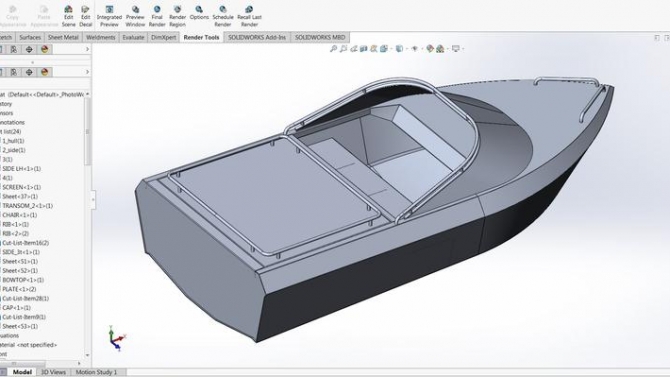Click Dynamic Annotation Views icon
This screenshot has width=670, height=377.
pos(374,49)
